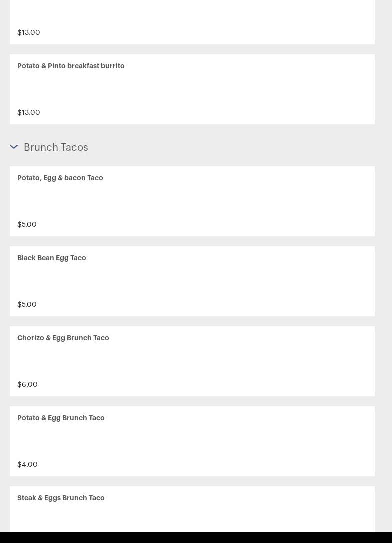Click the $13.00 price under Potato & Pinto burrito

pyautogui.click(x=29, y=112)
